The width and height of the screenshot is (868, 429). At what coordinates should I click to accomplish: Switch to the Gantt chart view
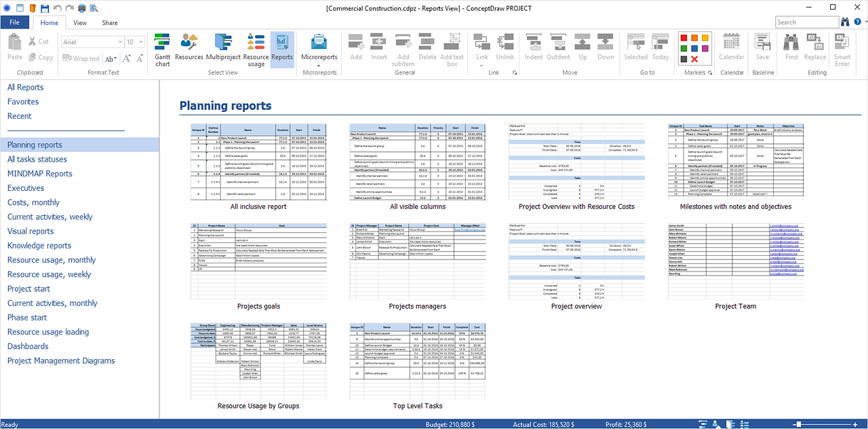(163, 50)
